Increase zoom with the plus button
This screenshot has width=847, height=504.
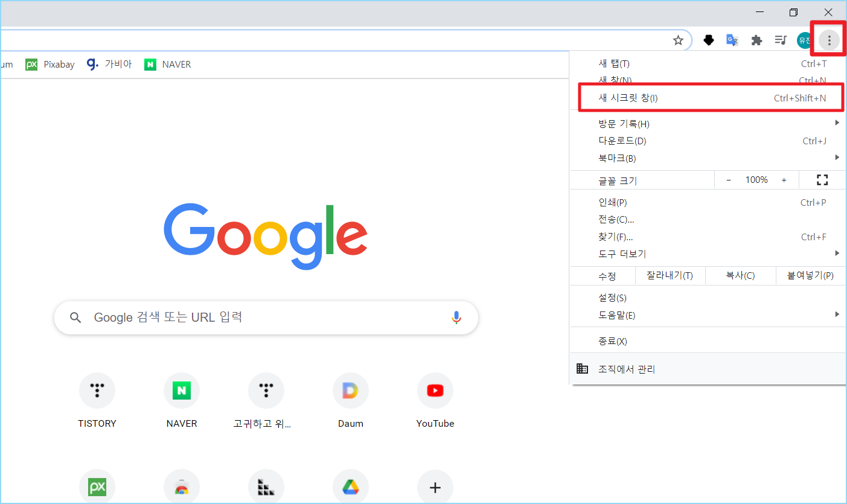click(x=784, y=180)
